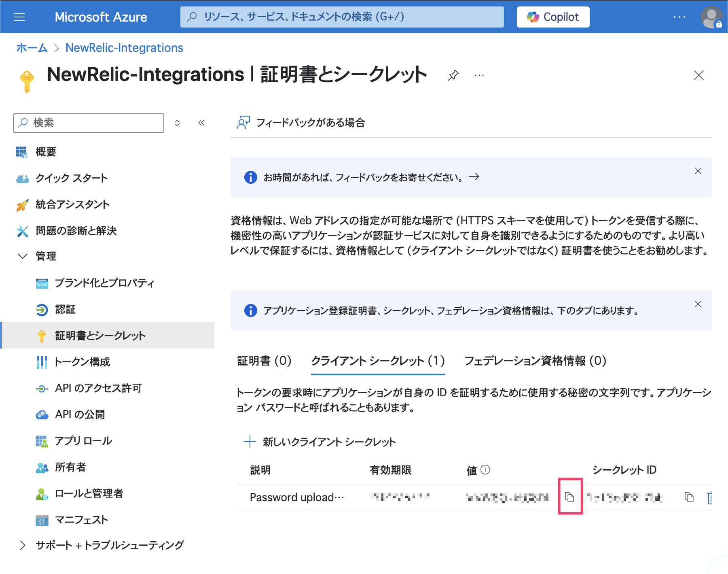Switch to the フェデレーション資格情報 (0) tab
This screenshot has height=574, width=728.
click(x=535, y=361)
